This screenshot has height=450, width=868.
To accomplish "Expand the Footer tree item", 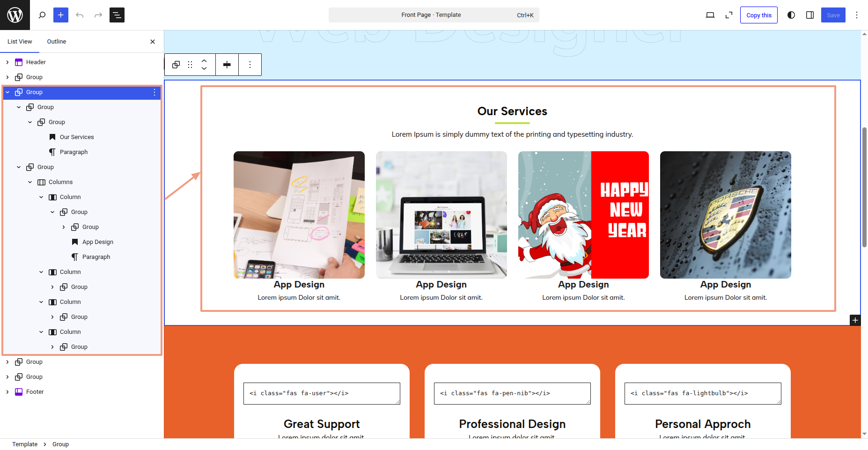I will (x=7, y=392).
